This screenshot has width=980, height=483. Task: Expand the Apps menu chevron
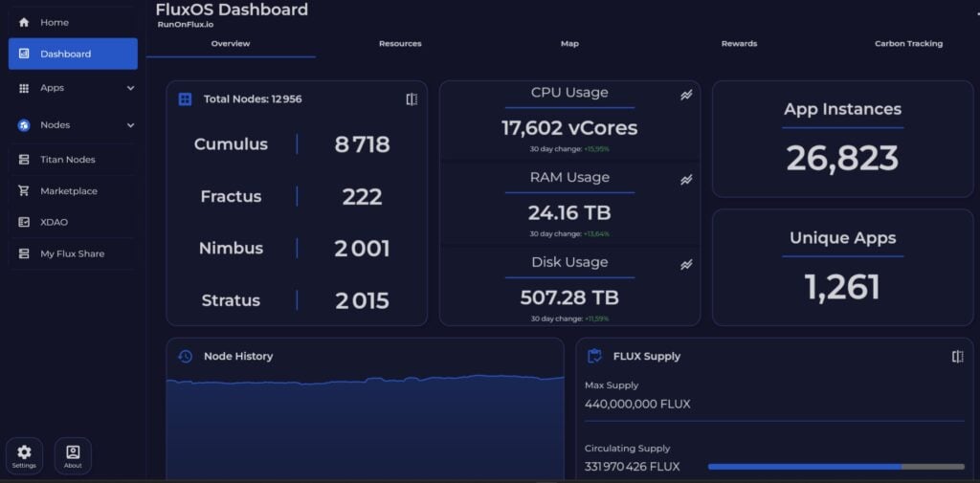click(130, 88)
